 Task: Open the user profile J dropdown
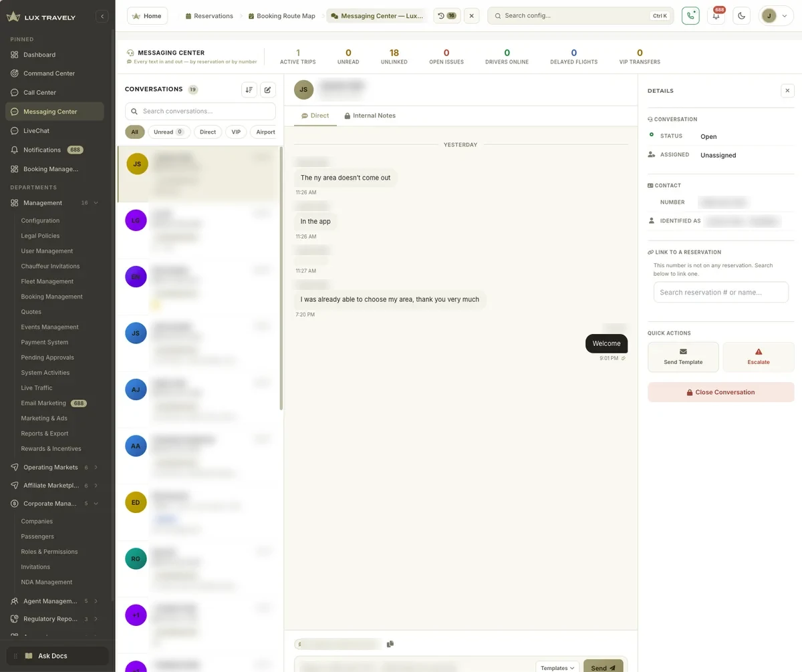tap(776, 15)
